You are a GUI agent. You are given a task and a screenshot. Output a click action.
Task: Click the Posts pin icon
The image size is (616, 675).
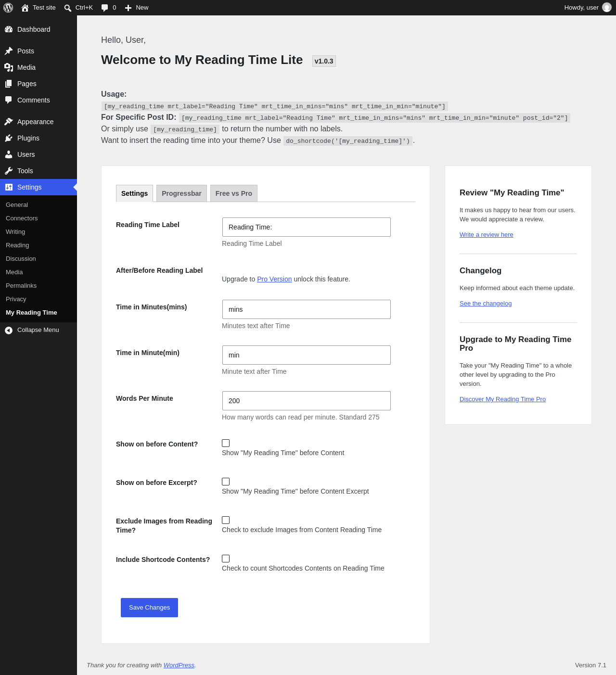click(9, 51)
